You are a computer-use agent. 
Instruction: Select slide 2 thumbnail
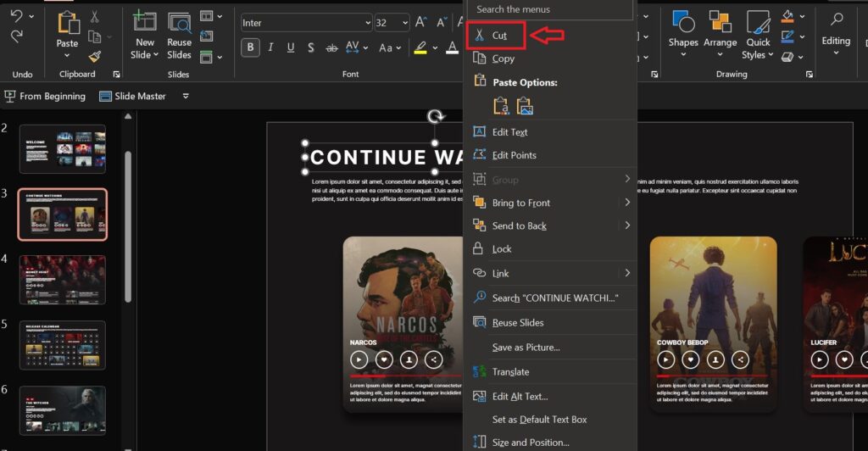63,149
